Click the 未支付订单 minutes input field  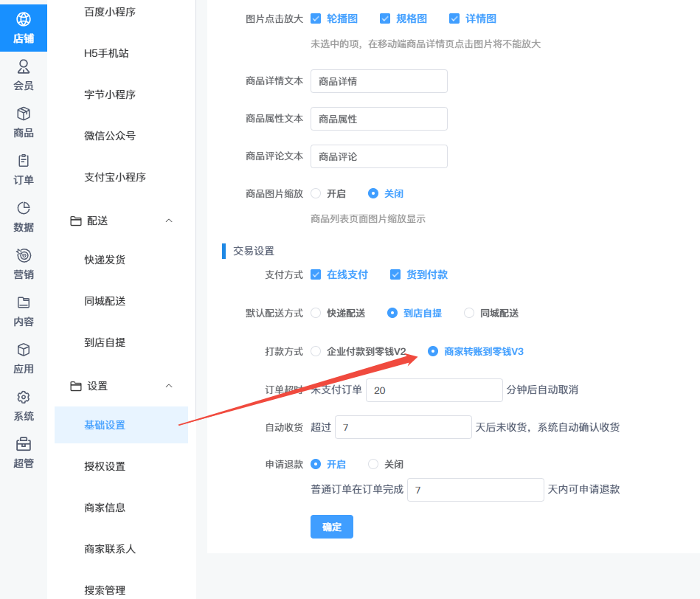(x=434, y=389)
